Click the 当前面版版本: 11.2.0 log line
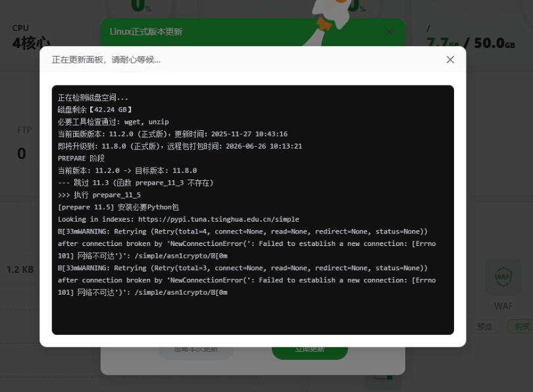This screenshot has height=392, width=533. click(172, 134)
